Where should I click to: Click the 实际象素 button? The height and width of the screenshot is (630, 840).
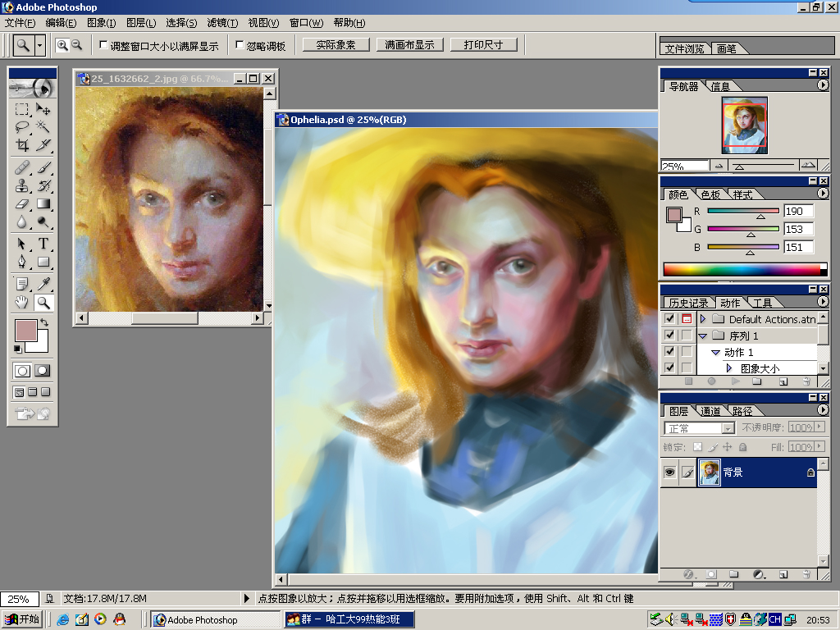336,45
